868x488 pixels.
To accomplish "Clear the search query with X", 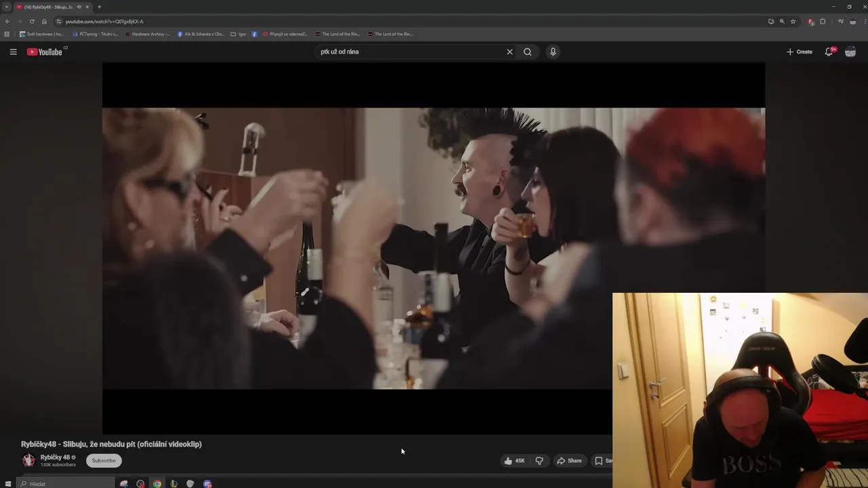I will [510, 52].
